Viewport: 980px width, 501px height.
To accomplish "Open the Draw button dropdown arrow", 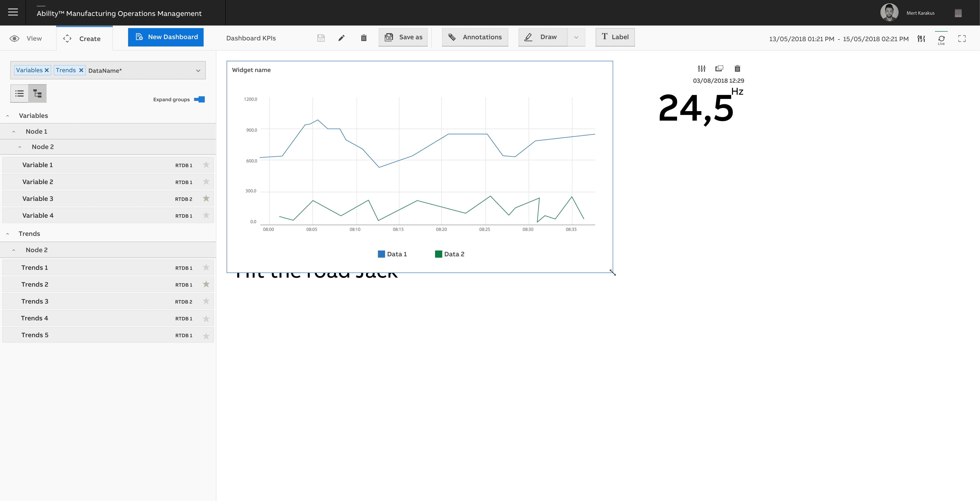I will (x=576, y=37).
